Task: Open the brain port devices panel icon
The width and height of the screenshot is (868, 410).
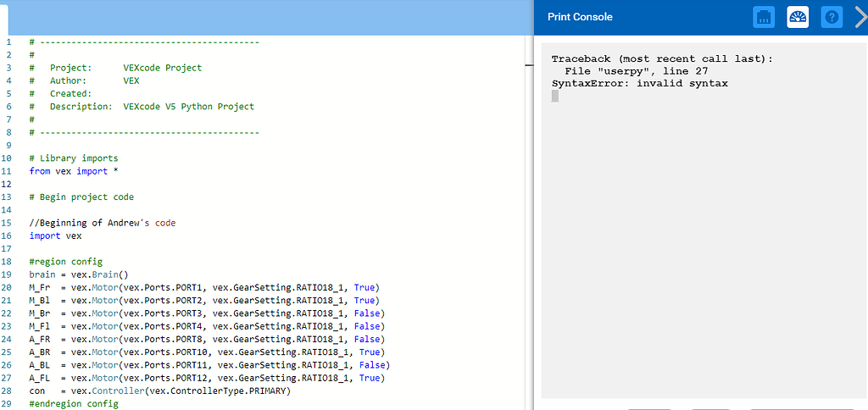Action: point(764,17)
